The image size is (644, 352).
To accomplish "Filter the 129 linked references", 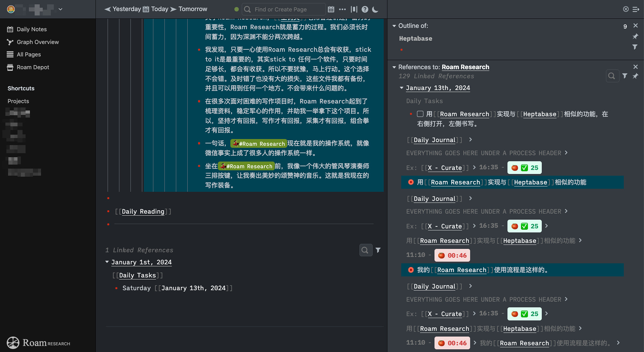I will click(x=624, y=76).
